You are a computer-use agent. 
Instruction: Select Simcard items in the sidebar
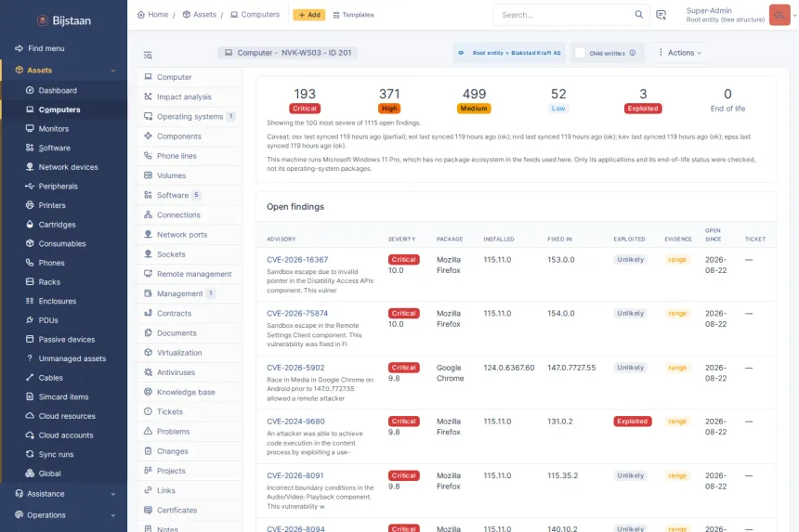point(64,396)
